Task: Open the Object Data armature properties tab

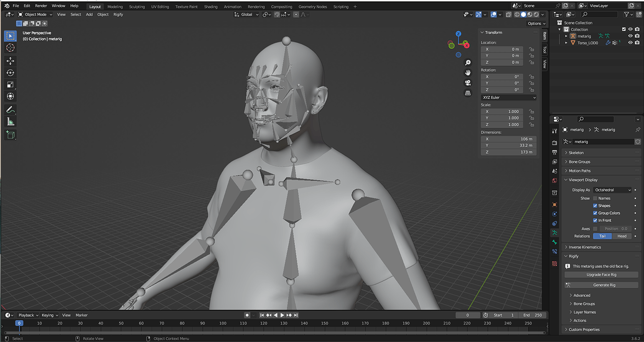Action: (x=554, y=233)
